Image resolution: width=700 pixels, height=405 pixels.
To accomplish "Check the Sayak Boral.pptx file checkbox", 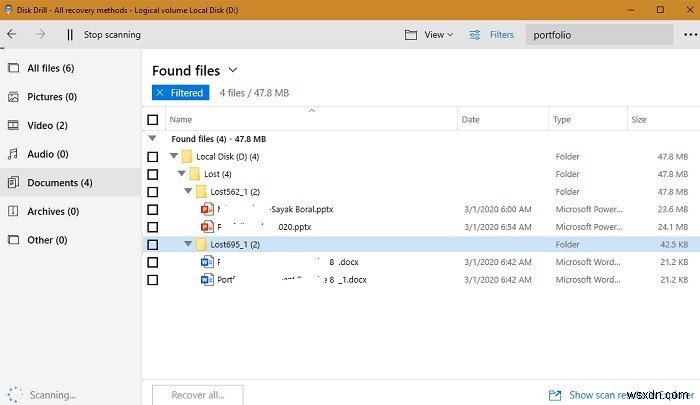I will coord(153,209).
